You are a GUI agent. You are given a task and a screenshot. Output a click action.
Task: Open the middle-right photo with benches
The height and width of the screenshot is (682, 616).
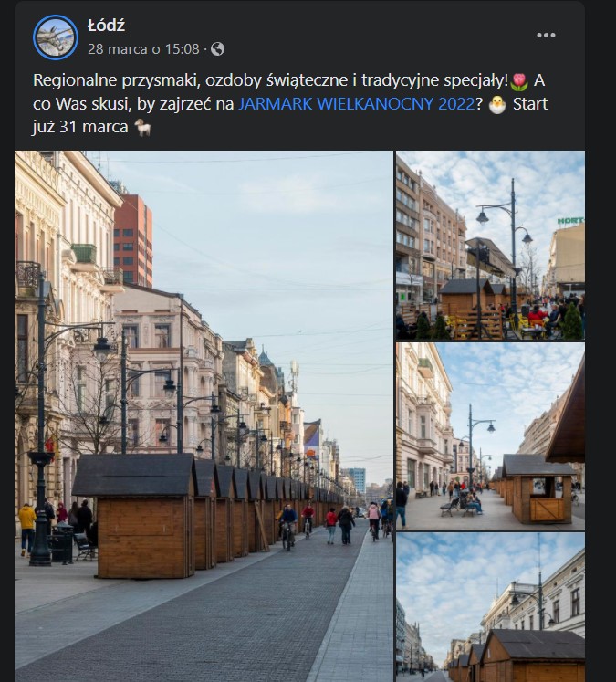(490, 436)
